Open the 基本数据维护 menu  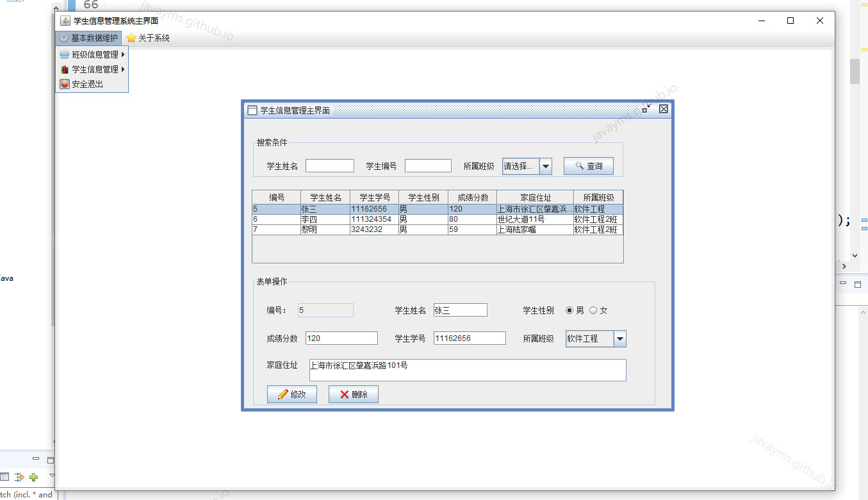[x=88, y=37]
